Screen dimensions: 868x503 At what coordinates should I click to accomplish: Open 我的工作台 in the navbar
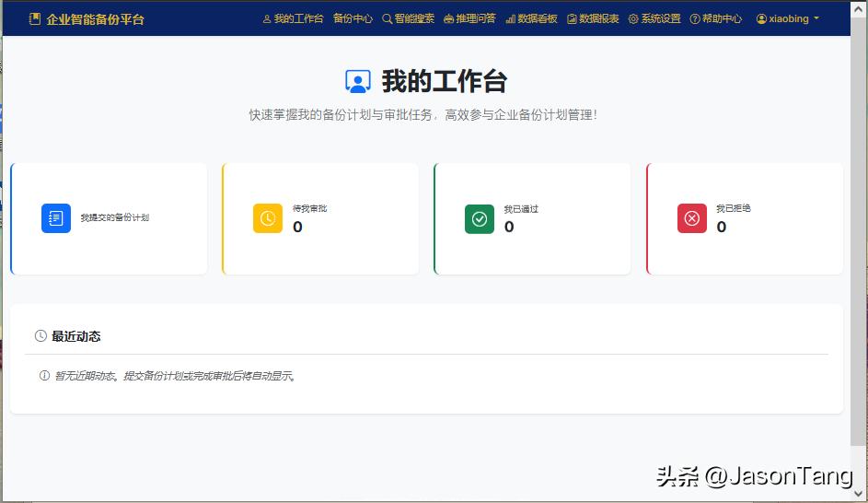tap(294, 18)
